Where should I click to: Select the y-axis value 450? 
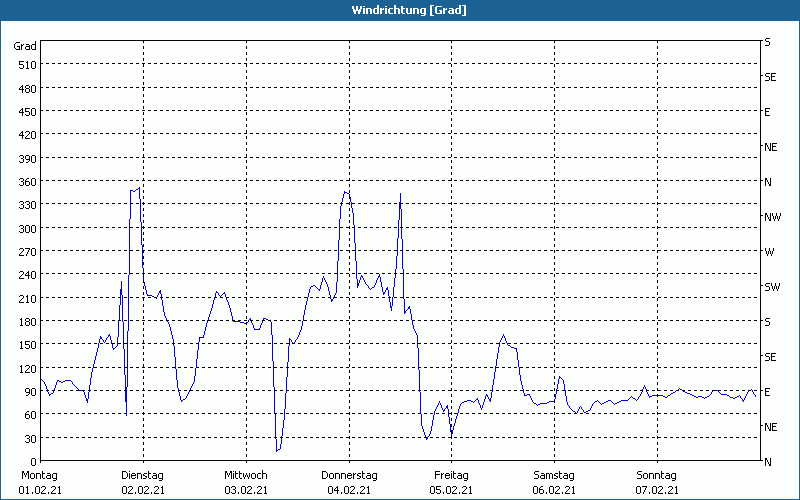[28, 112]
